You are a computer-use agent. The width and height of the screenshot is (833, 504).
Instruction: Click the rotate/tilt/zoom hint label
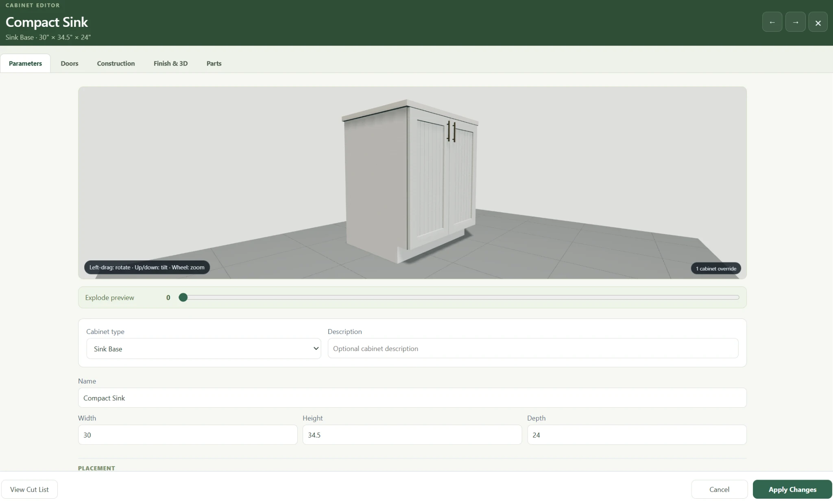pyautogui.click(x=147, y=267)
